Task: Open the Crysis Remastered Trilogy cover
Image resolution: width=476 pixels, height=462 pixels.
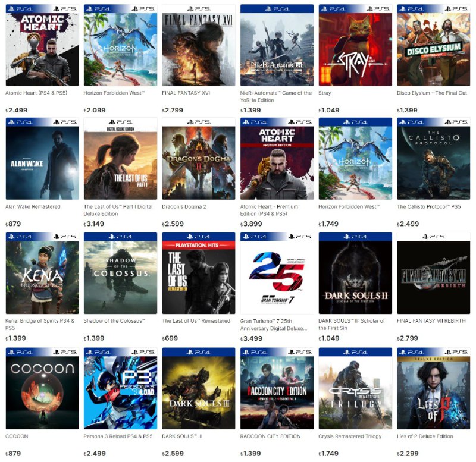Action: [355, 388]
